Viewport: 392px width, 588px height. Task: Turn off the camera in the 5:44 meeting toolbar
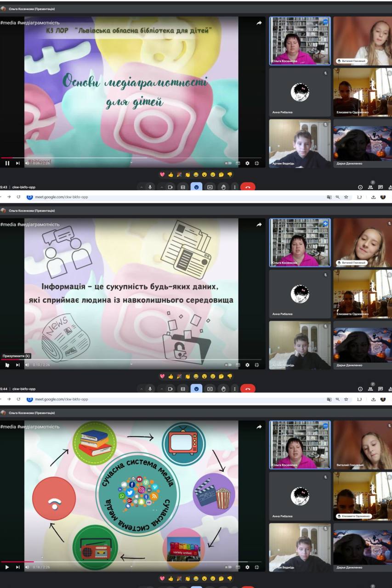coord(170,389)
